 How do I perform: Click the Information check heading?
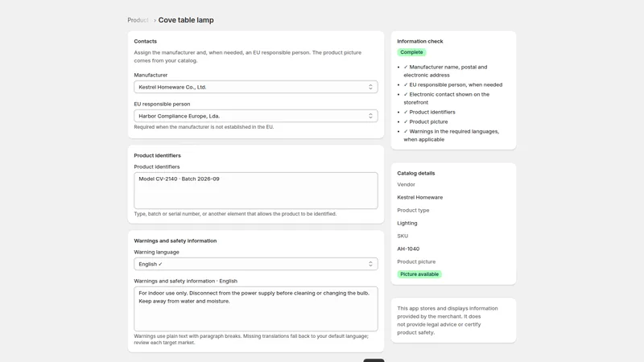pos(419,42)
